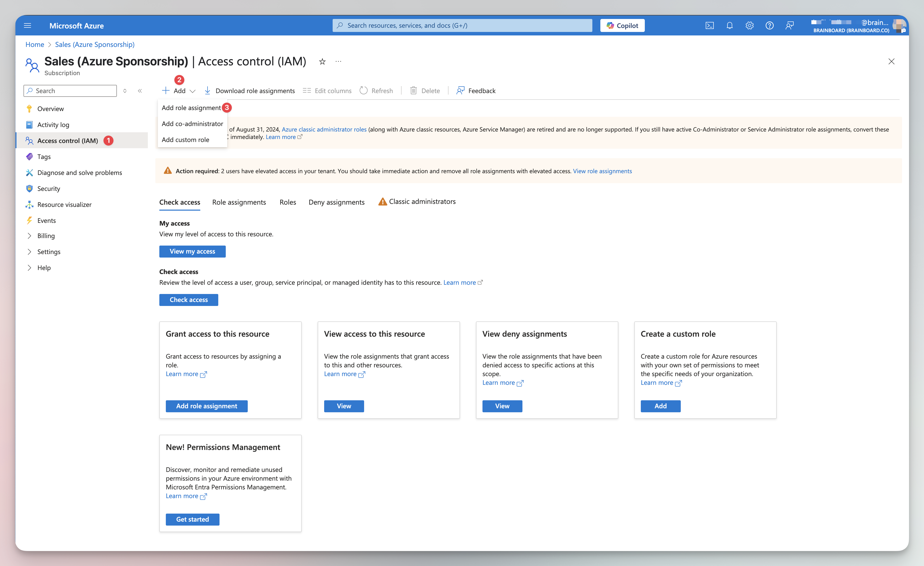
Task: Open the Deny assignments tab
Action: coord(336,202)
